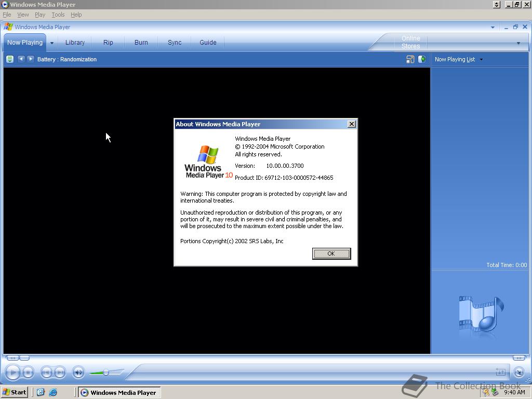
Task: Click the Windows Media Player logo icon
Action: point(8,27)
